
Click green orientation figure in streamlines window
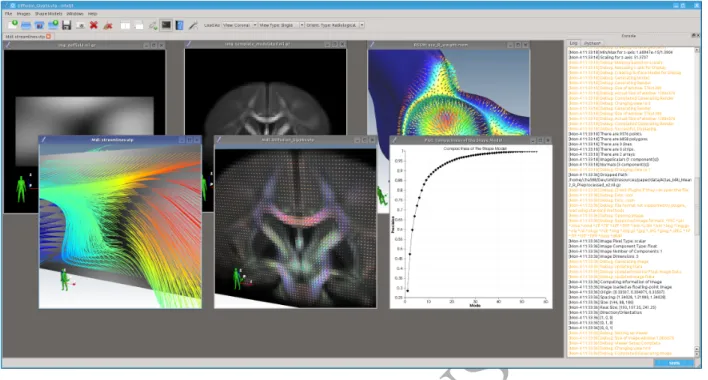tap(65, 279)
